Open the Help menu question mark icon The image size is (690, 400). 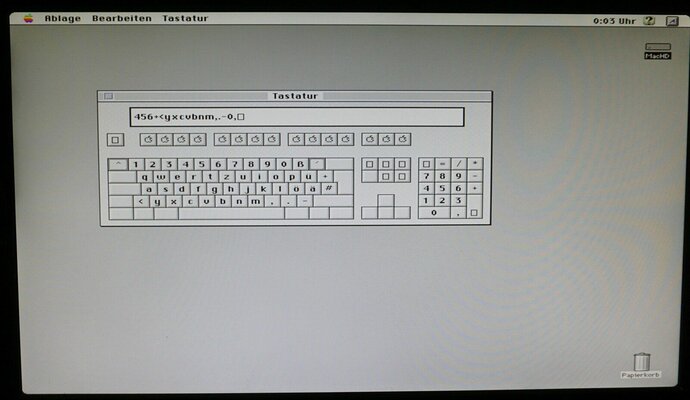(x=648, y=19)
